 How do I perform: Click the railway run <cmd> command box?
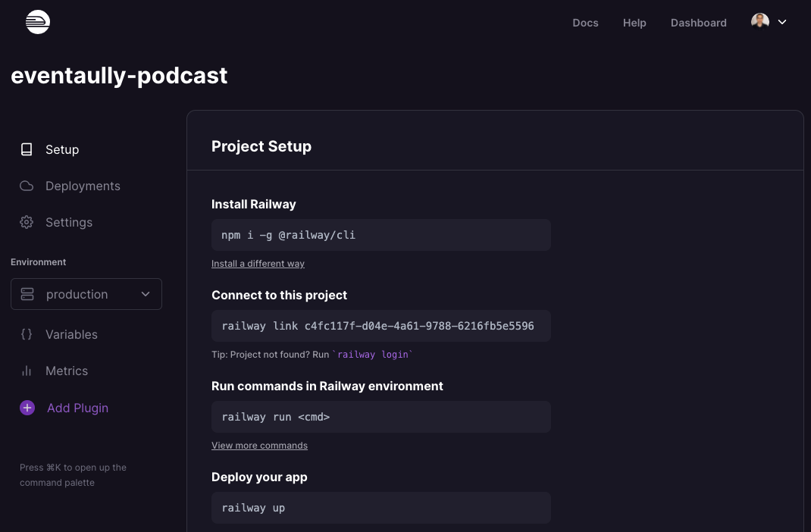[381, 418]
